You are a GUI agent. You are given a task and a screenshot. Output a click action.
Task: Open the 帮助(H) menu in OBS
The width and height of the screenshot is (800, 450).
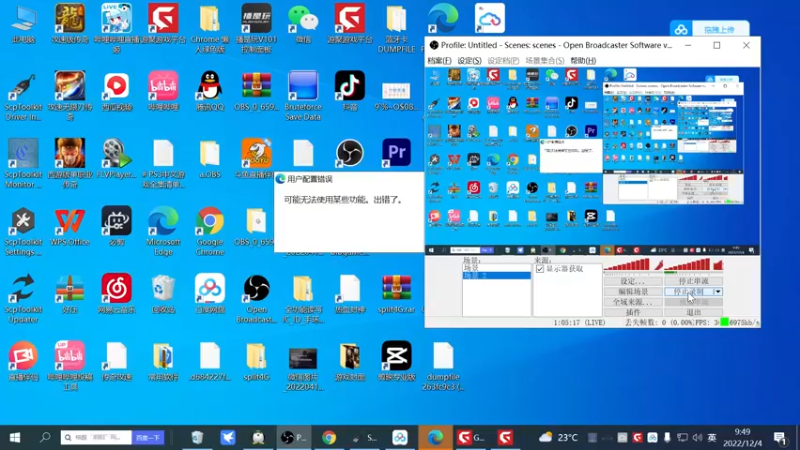[x=583, y=60]
